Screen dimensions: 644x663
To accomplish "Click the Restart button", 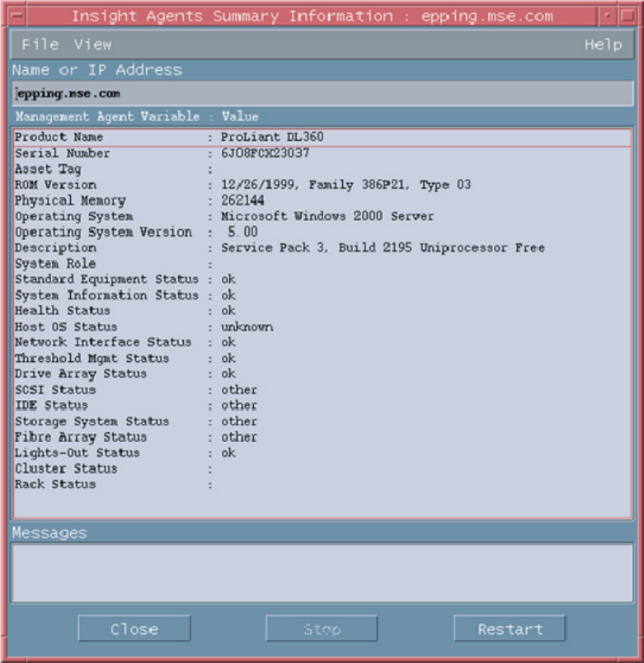I will click(x=510, y=628).
